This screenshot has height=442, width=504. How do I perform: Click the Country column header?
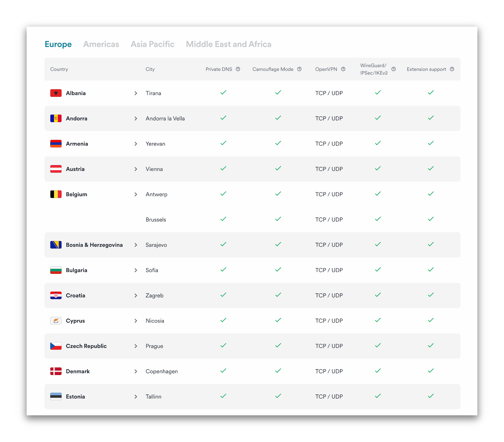pos(59,69)
